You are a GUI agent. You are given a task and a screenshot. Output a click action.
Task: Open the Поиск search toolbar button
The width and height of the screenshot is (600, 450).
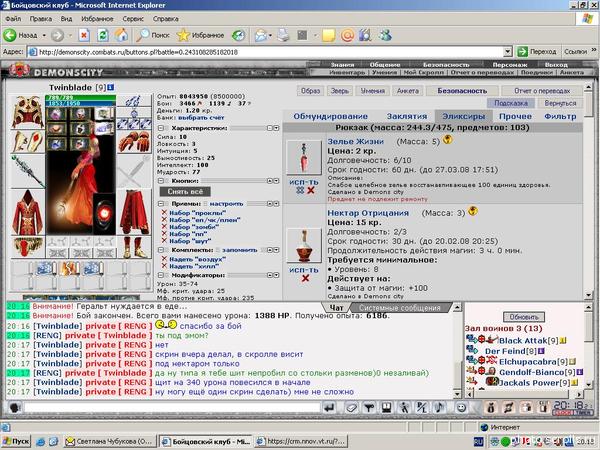(x=153, y=35)
